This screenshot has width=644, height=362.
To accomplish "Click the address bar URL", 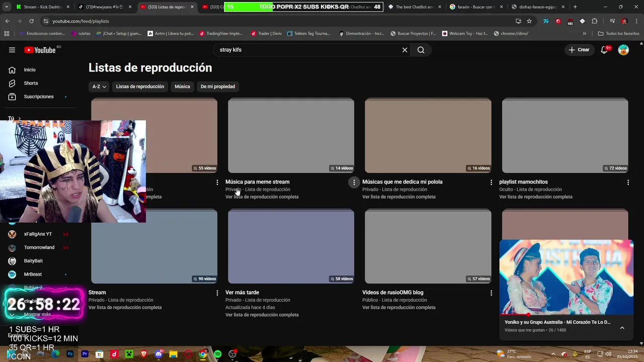I will click(x=80, y=21).
